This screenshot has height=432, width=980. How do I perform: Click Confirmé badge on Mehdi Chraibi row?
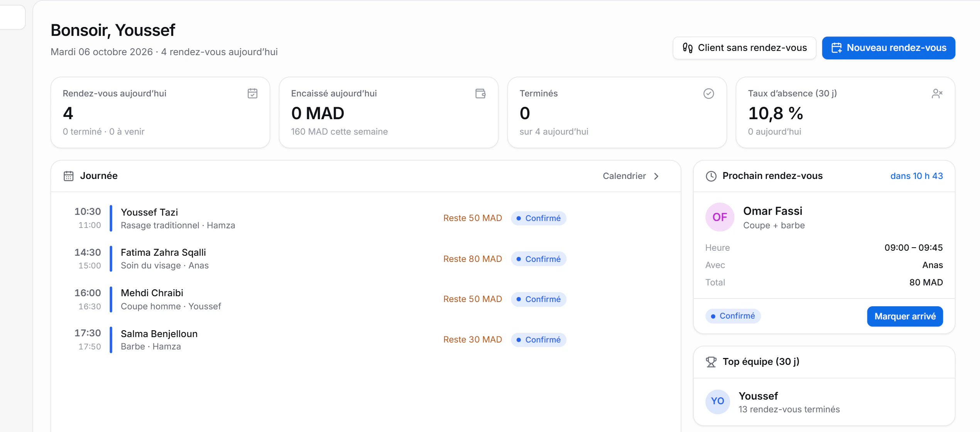[539, 299]
